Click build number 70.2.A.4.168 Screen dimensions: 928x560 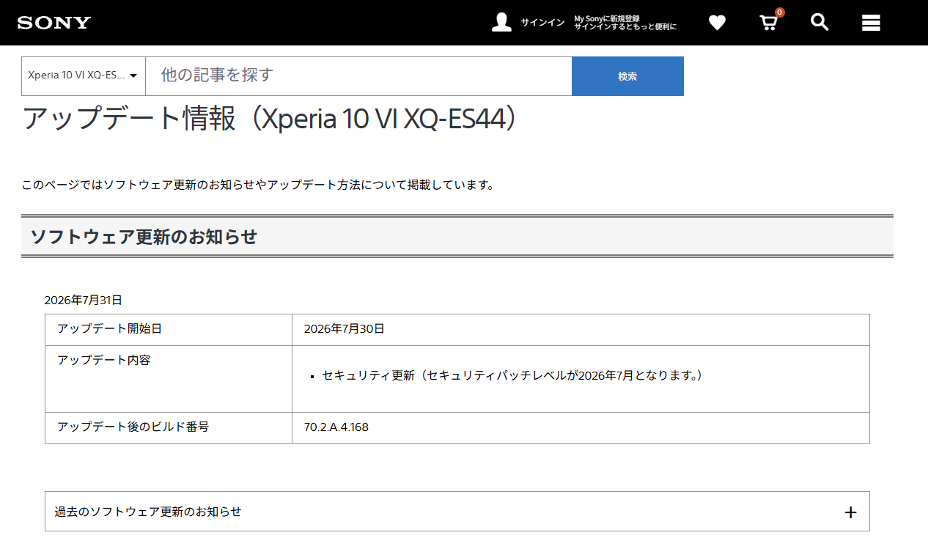336,427
